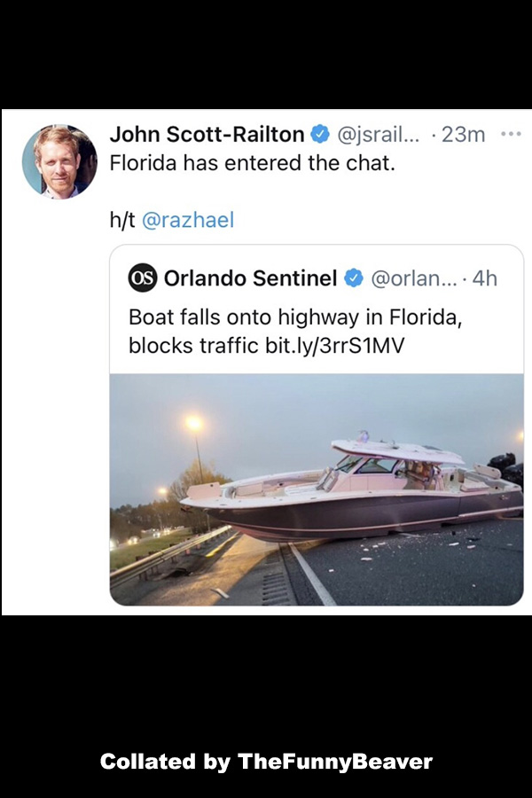Click the "blocks traffic" text in quoted tweet

click(x=193, y=346)
